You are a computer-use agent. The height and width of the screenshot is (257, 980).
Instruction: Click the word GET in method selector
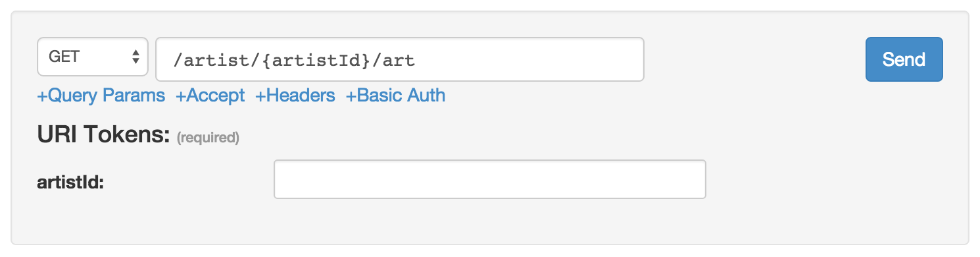click(64, 57)
